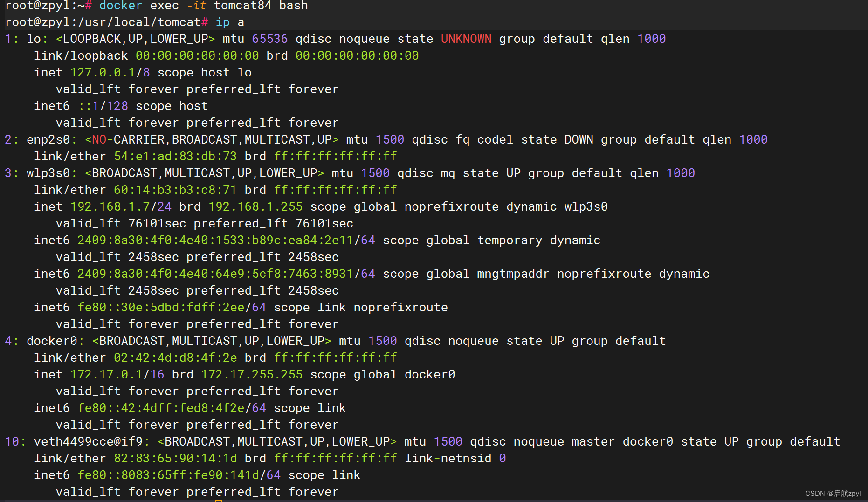This screenshot has width=868, height=502.
Task: Click the docker0 address 172.17.0.1/16
Action: pyautogui.click(x=117, y=374)
